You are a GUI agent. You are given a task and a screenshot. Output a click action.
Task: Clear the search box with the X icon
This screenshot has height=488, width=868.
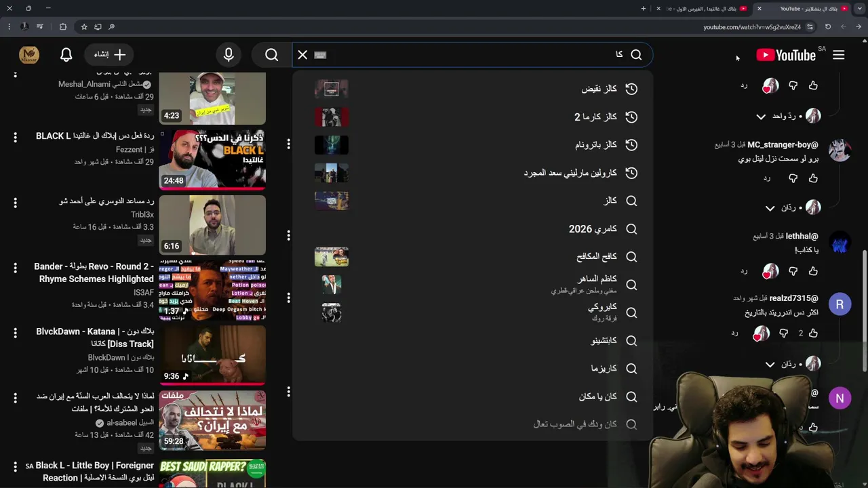click(x=302, y=55)
